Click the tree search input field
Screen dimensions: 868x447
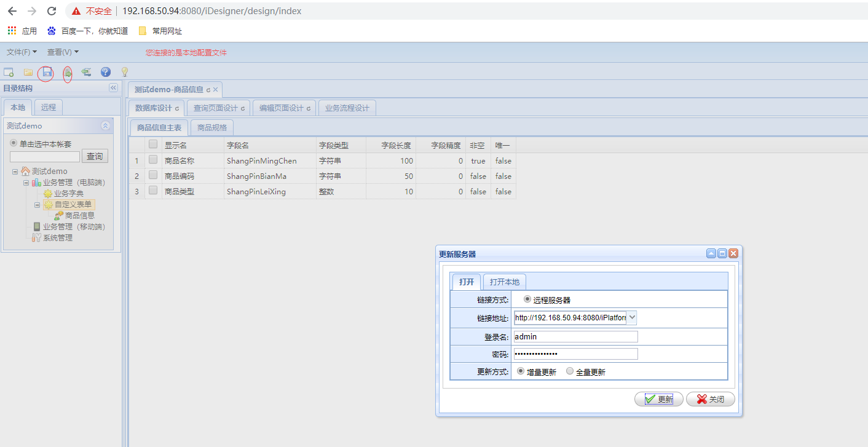(45, 157)
